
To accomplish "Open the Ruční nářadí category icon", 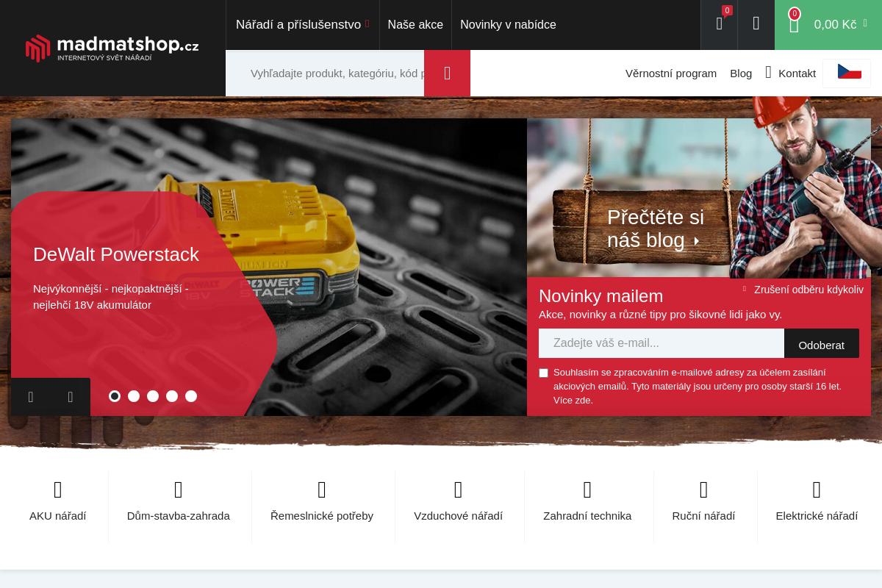I will pyautogui.click(x=703, y=490).
